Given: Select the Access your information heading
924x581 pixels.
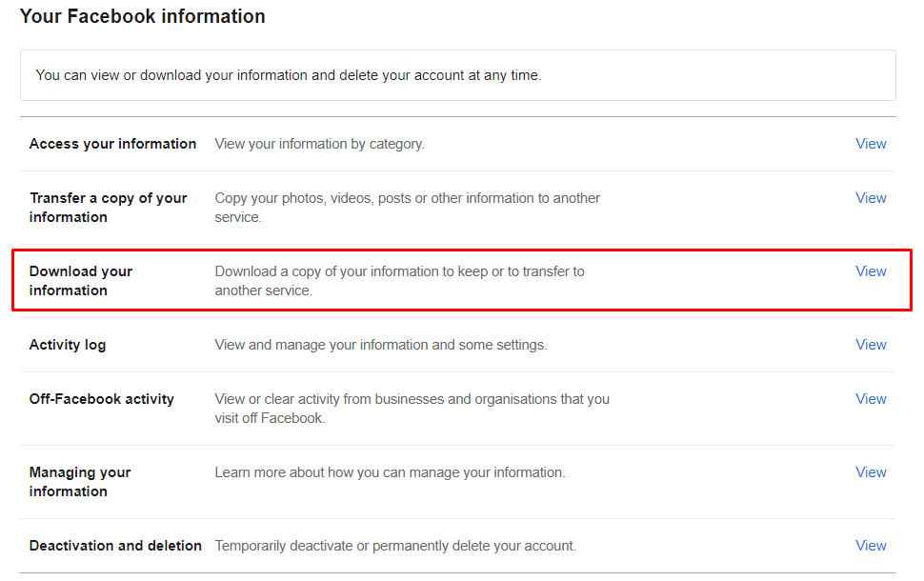Looking at the screenshot, I should [112, 144].
